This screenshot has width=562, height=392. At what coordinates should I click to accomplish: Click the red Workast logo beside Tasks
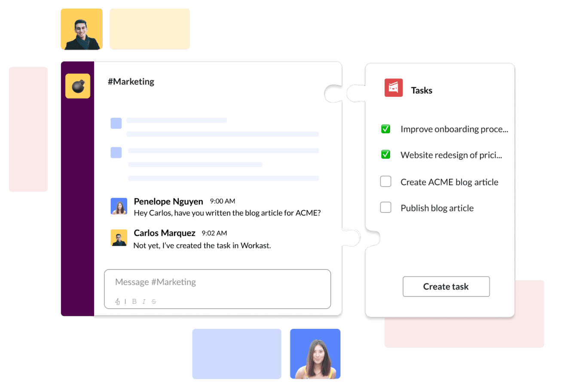point(393,88)
